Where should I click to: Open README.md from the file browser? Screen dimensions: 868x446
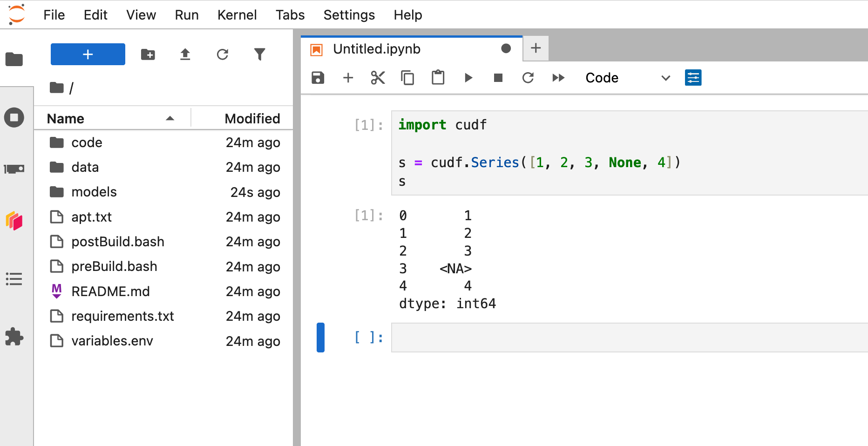110,291
